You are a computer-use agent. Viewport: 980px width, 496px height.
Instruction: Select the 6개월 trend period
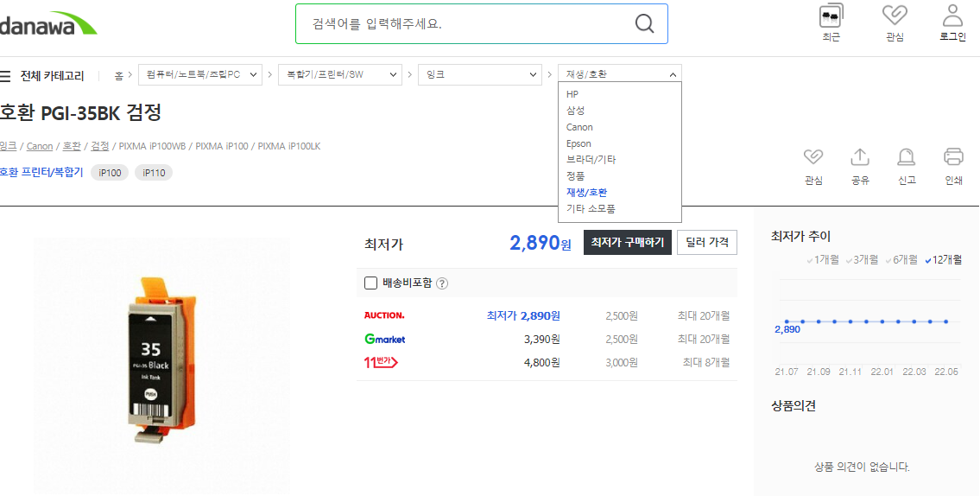[902, 259]
